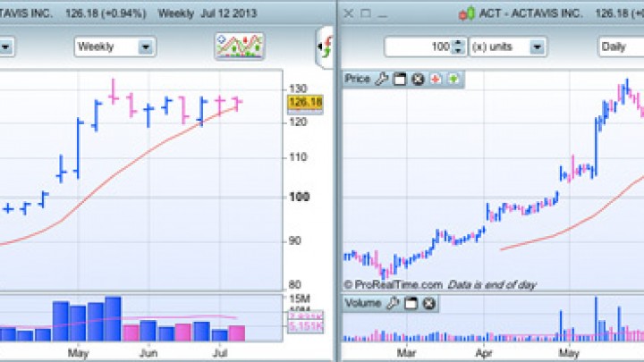Minimize the ACT daily chart window
The width and height of the screenshot is (644, 362).
pos(383,16)
